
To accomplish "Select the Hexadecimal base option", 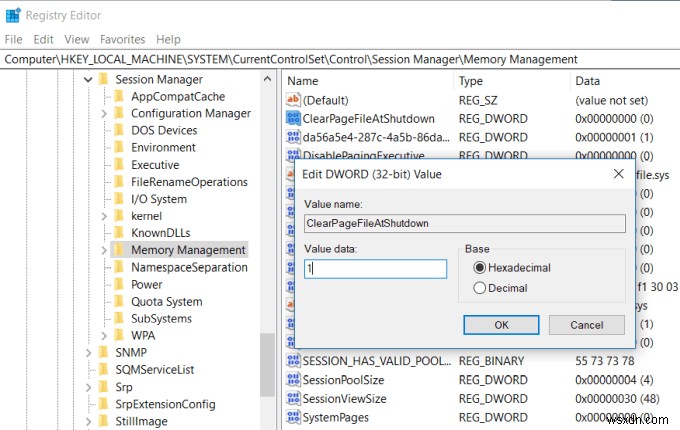I will click(x=480, y=268).
